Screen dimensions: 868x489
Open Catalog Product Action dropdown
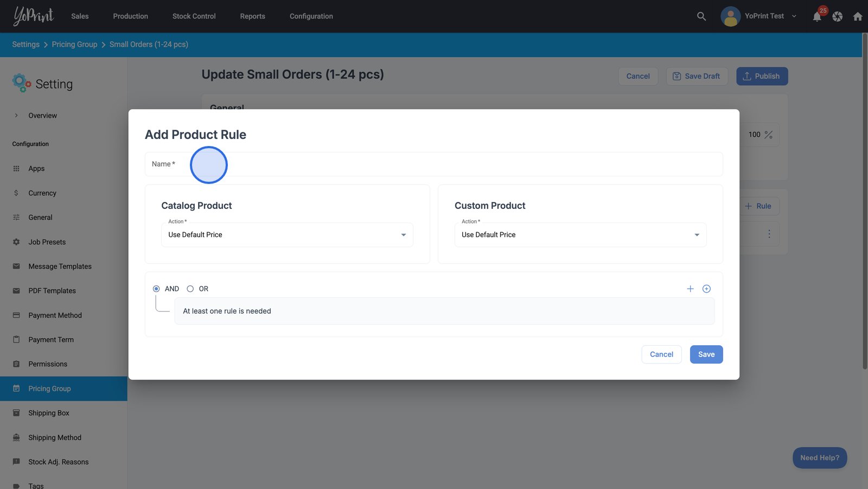click(x=287, y=235)
